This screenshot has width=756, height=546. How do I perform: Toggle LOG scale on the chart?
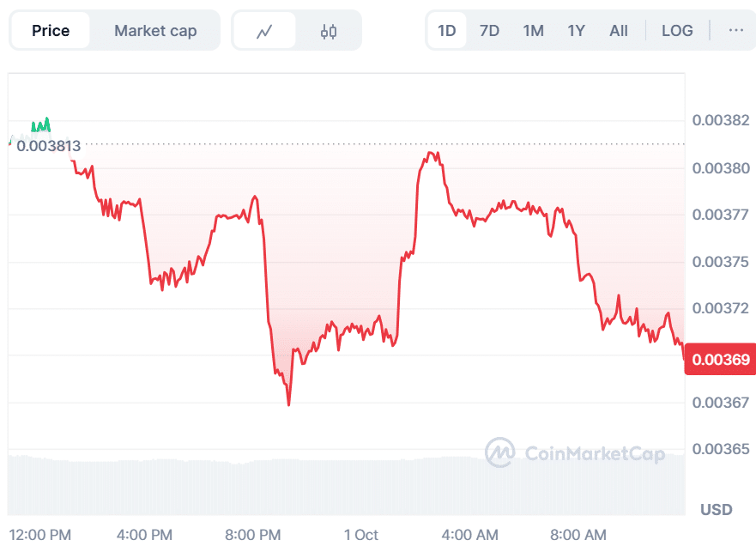pyautogui.click(x=677, y=31)
